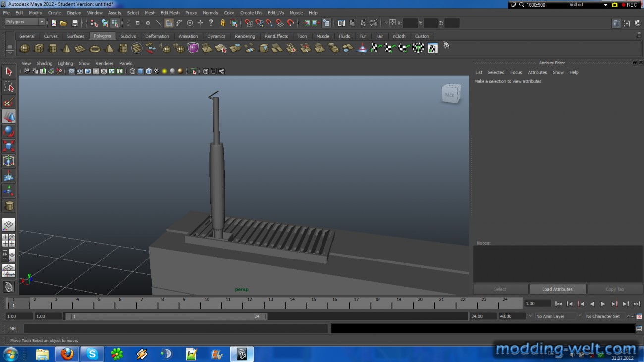Viewport: 644px width, 362px height.
Task: Open the input box mode dropdown arrow
Action: pos(386,23)
